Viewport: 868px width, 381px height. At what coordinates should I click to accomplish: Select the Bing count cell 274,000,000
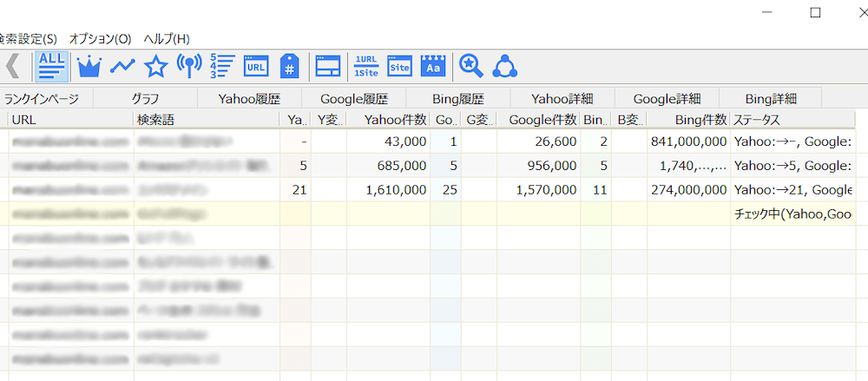pyautogui.click(x=688, y=190)
